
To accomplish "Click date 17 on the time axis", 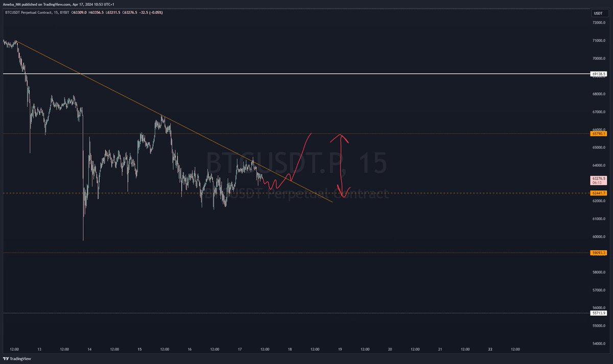I will click(x=240, y=350).
